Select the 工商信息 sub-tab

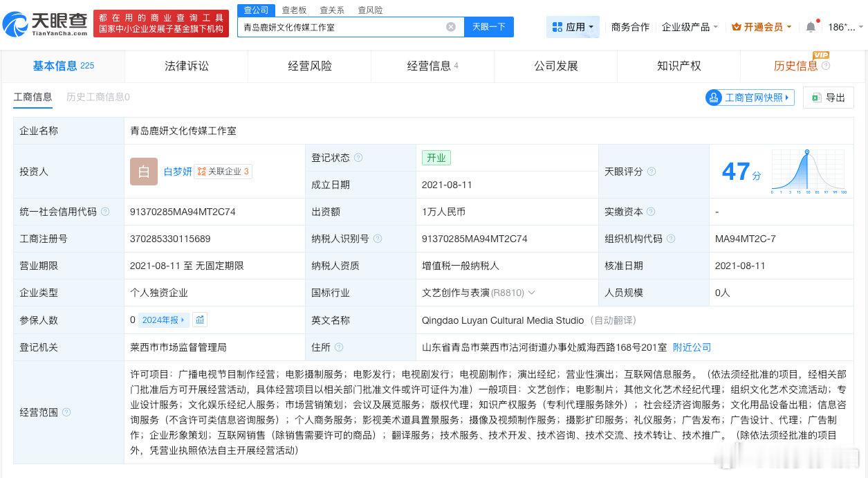(x=33, y=98)
